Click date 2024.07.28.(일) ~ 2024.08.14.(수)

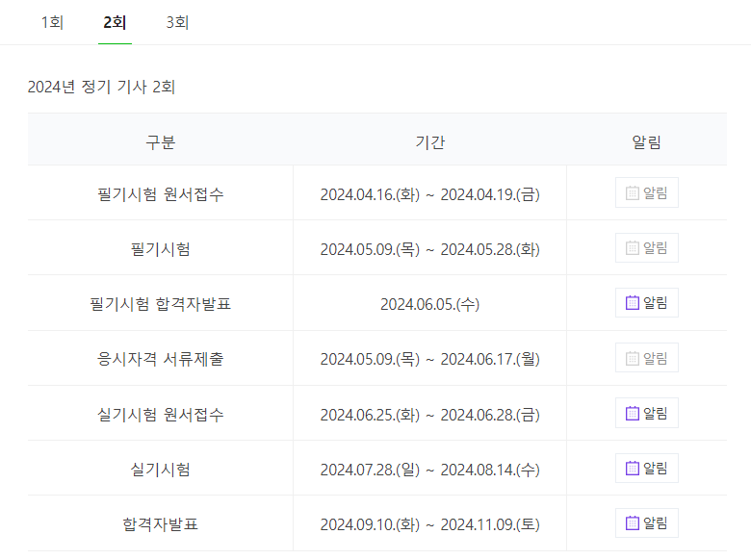(429, 470)
